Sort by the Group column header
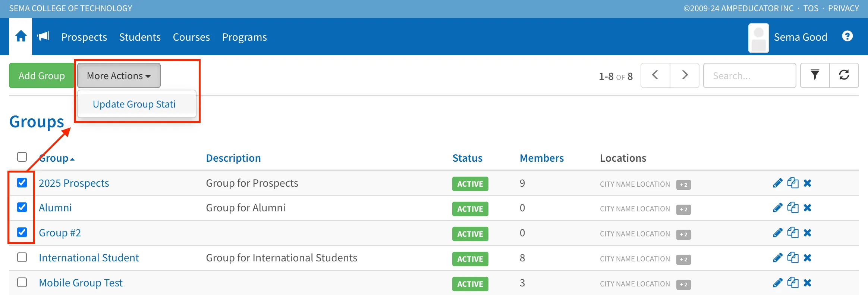Viewport: 868px width, 295px height. (57, 158)
